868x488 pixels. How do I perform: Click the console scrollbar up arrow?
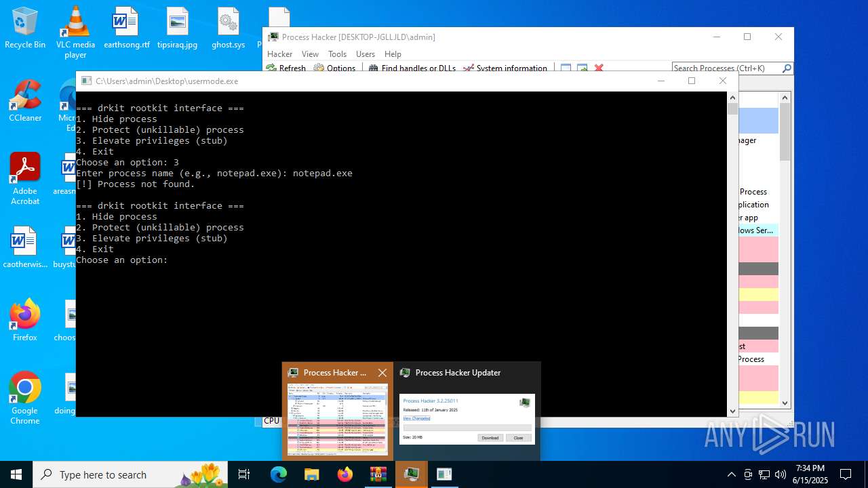pyautogui.click(x=732, y=97)
